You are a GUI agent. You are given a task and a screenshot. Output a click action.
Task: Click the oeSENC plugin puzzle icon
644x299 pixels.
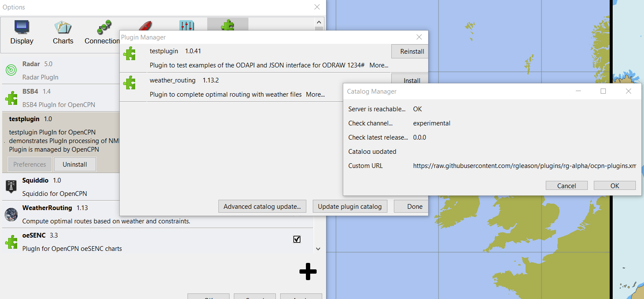pos(11,242)
